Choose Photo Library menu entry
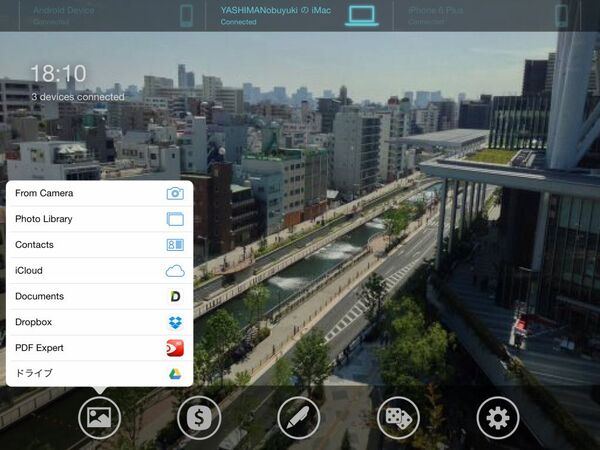 pos(99,219)
